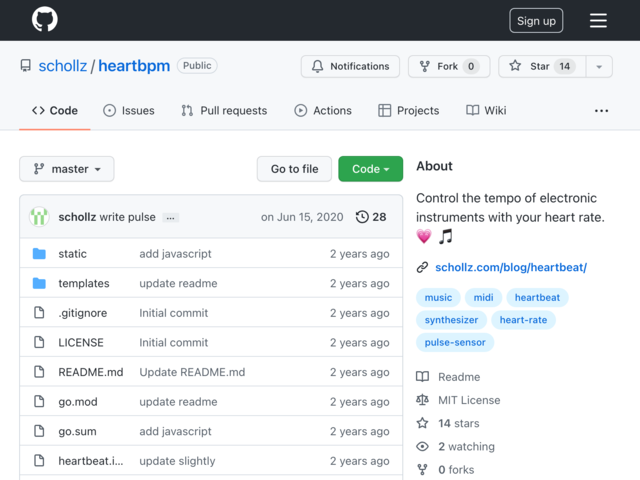
Task: Open the schollz owner link
Action: coord(62,66)
